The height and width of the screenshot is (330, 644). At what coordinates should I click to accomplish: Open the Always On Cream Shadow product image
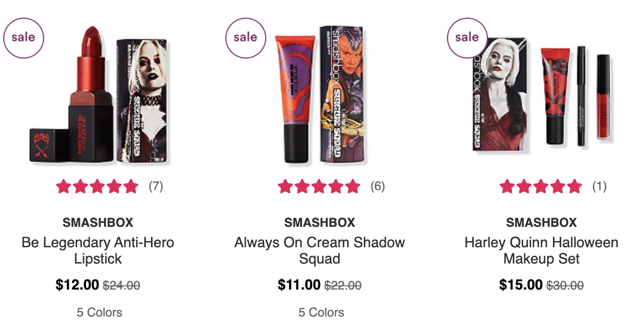[321, 95]
